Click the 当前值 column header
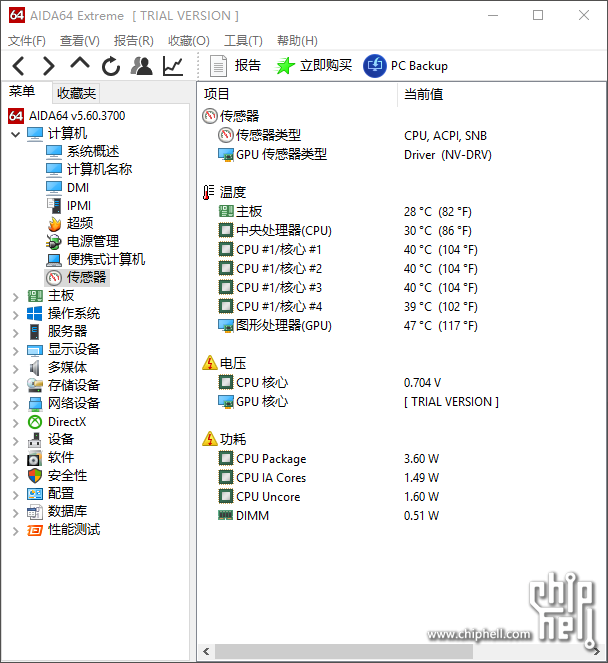 [501, 94]
